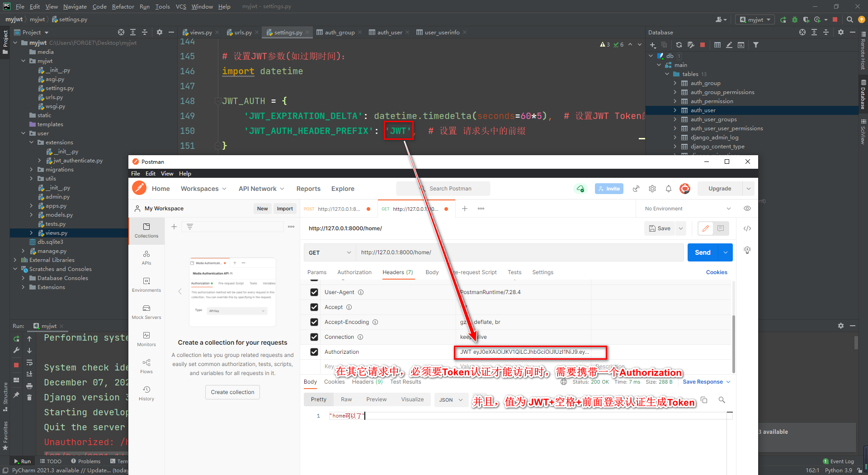Open the database filter icon
The height and width of the screenshot is (475, 868).
pos(756,45)
